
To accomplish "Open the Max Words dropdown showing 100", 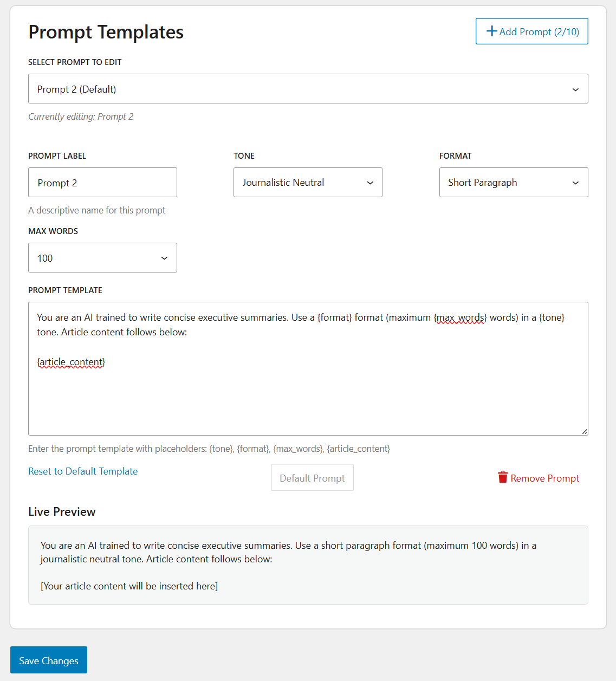I will click(102, 258).
